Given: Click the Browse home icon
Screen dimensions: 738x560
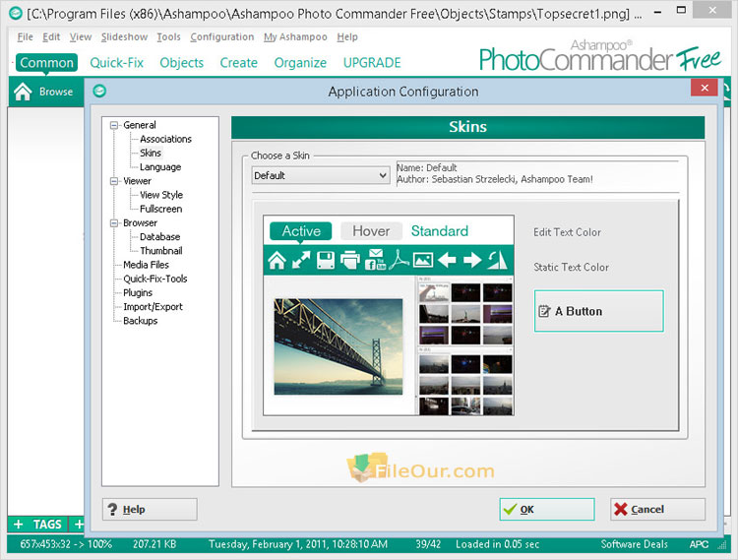Looking at the screenshot, I should (x=24, y=92).
